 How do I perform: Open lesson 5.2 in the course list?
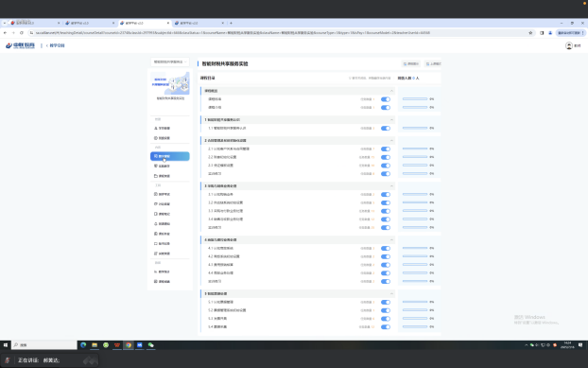227,310
